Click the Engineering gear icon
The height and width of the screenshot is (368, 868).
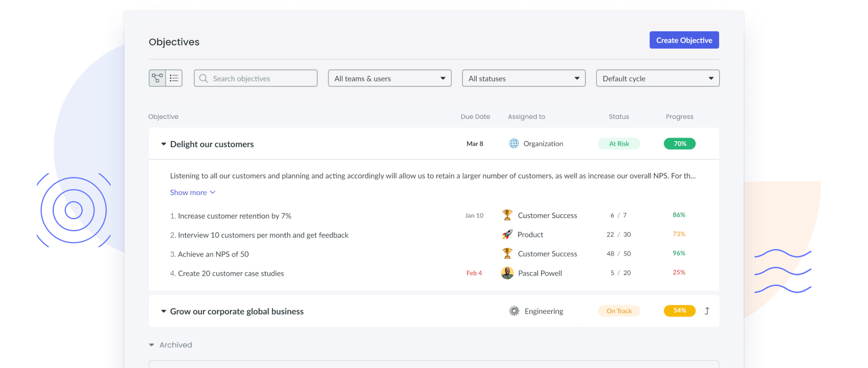click(x=514, y=311)
